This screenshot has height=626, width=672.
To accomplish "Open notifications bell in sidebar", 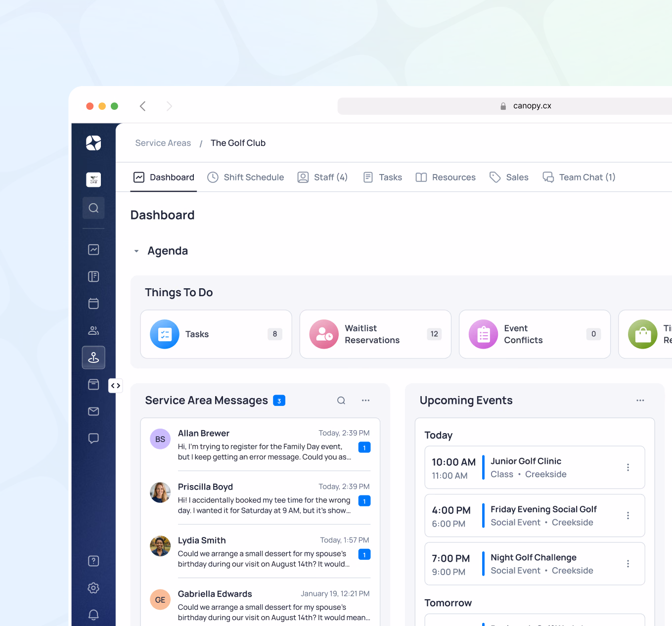I will 93,615.
